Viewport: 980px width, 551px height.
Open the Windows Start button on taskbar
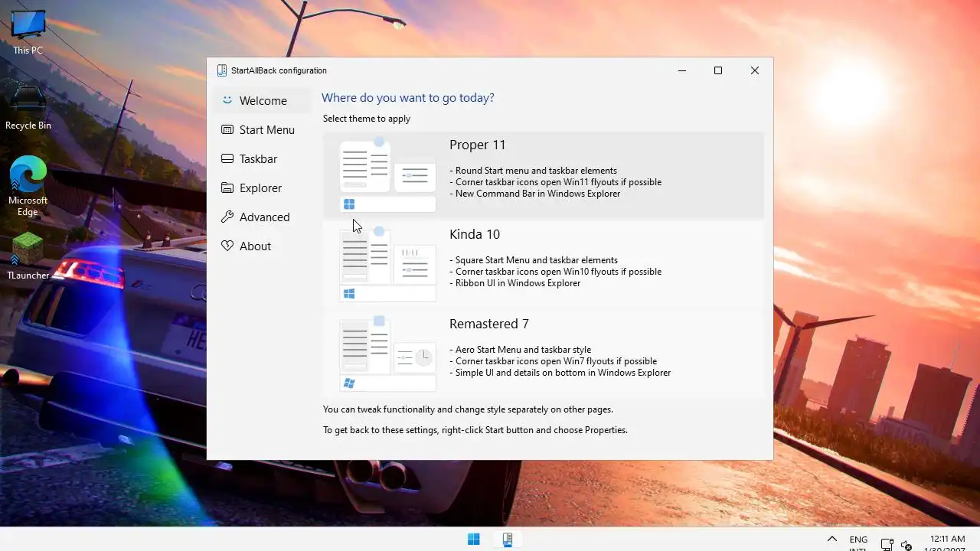(474, 540)
